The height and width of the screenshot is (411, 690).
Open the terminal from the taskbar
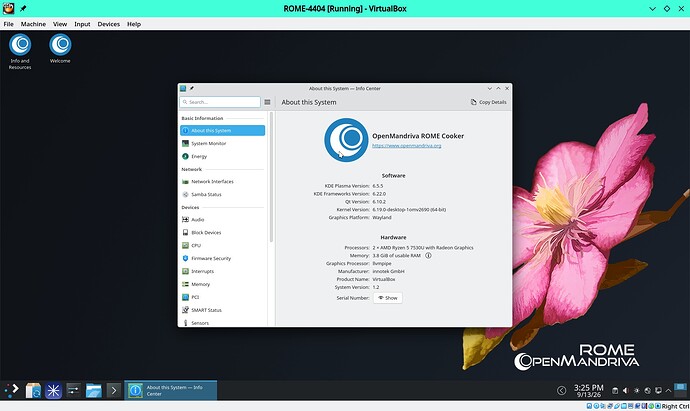[114, 390]
